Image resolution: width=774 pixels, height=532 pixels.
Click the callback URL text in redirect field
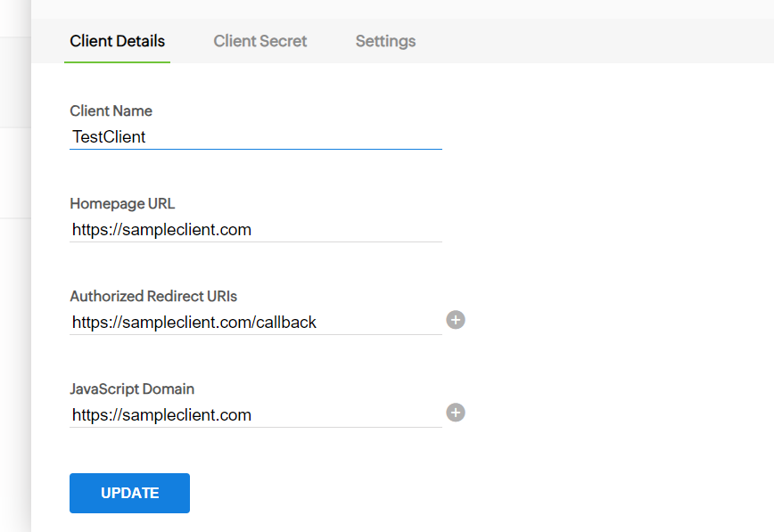[x=194, y=323]
